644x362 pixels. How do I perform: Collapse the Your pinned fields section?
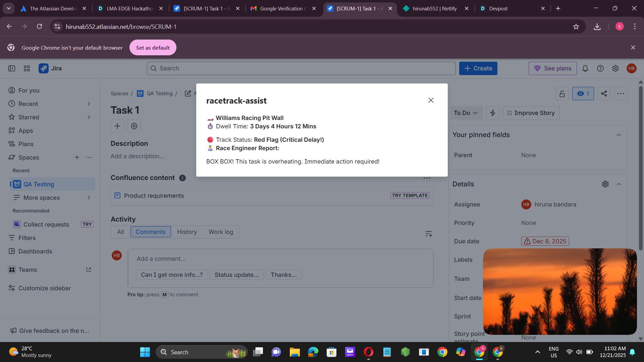pos(619,135)
